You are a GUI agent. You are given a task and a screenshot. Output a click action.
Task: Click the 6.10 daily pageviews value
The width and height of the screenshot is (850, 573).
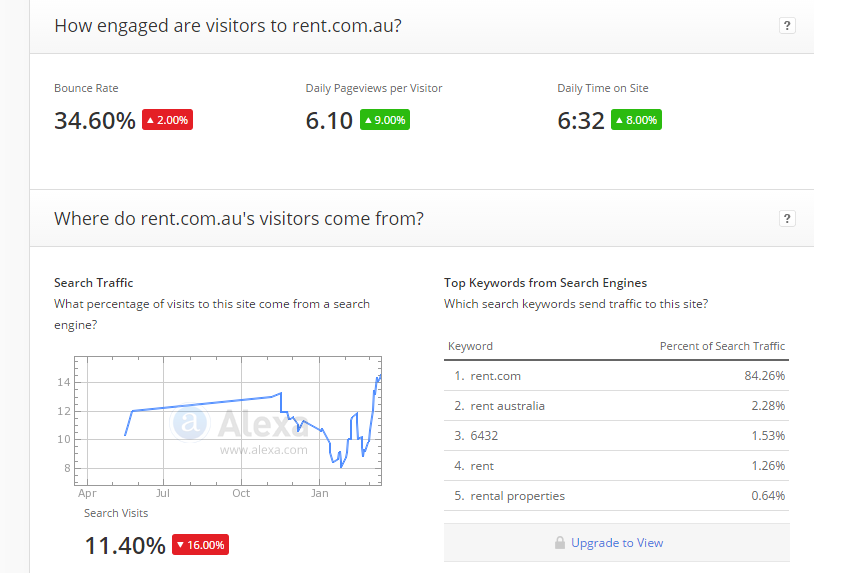(329, 120)
